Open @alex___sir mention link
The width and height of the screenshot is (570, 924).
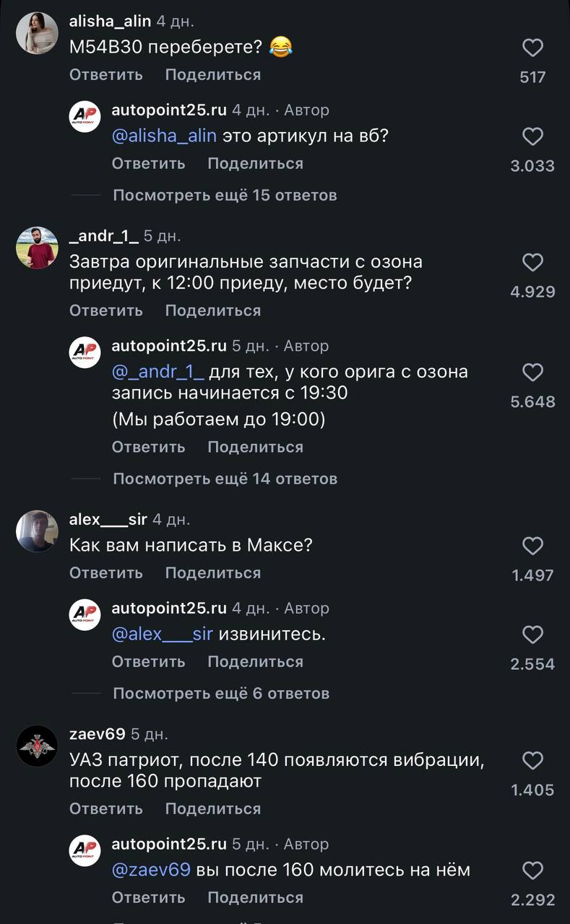[x=163, y=635]
